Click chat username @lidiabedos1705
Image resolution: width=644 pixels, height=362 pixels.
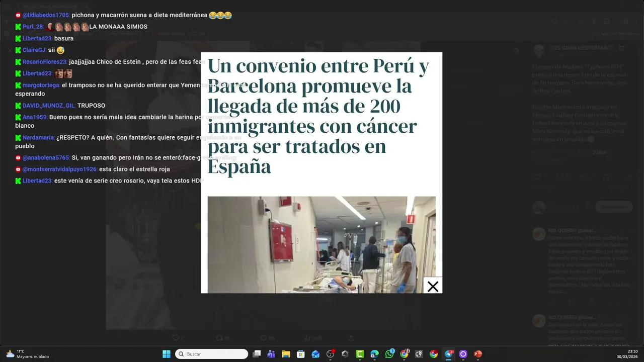46,15
